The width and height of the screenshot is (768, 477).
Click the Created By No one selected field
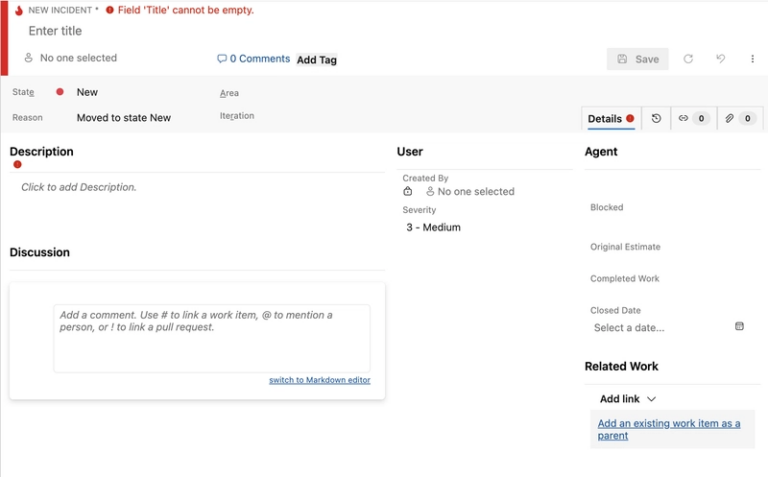pyautogui.click(x=476, y=191)
